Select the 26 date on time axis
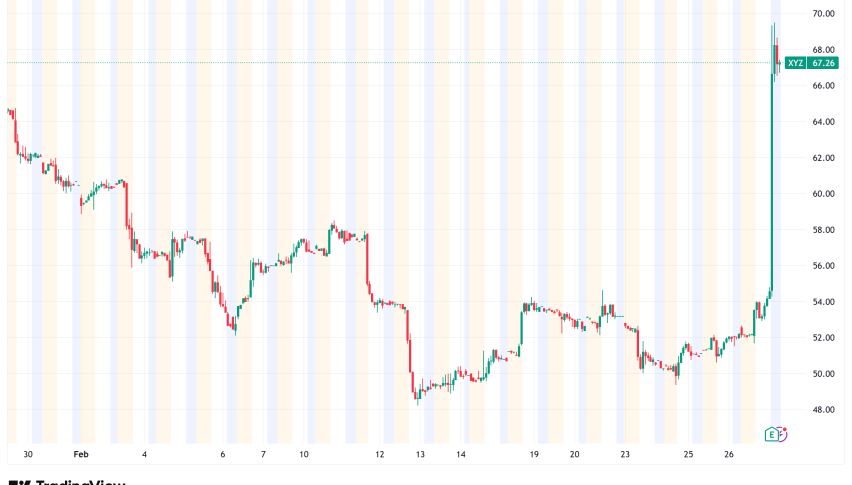This screenshot has width=852, height=485. coord(729,454)
